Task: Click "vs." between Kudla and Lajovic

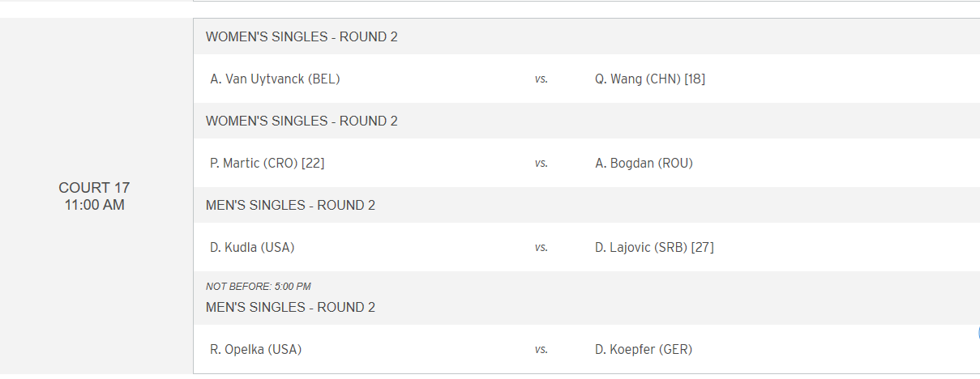Action: [x=541, y=248]
